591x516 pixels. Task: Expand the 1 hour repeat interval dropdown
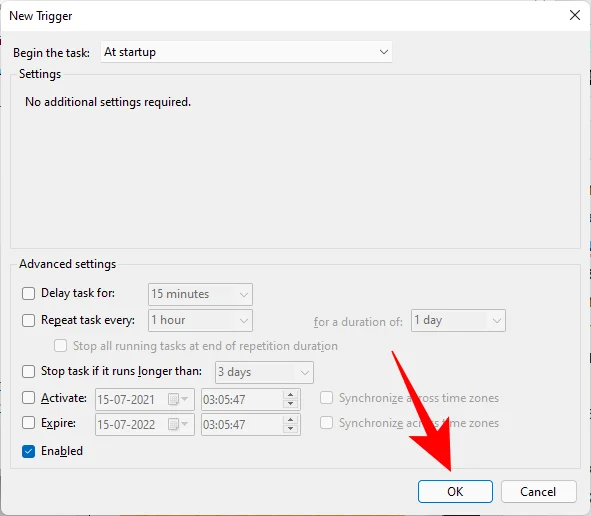200,320
